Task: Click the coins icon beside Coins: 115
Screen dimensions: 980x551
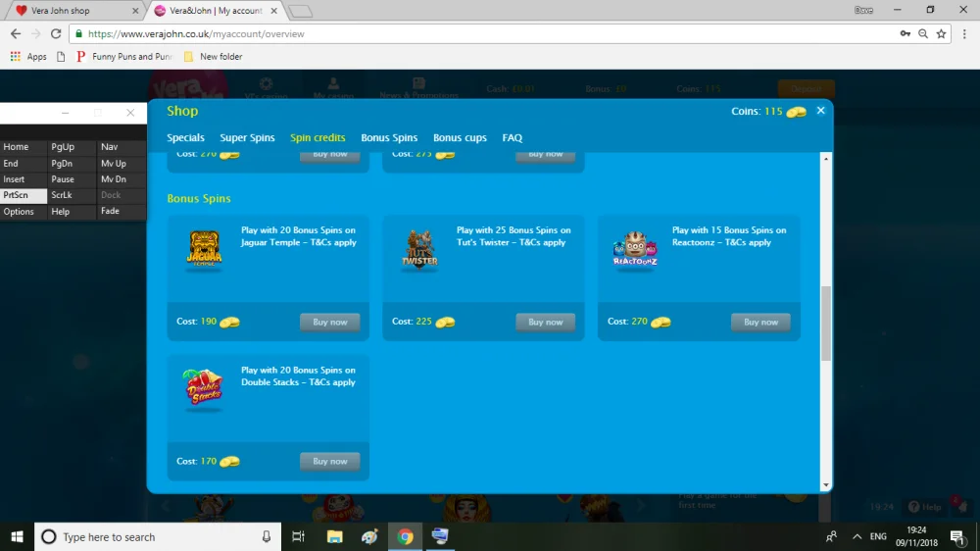Action: click(x=796, y=112)
